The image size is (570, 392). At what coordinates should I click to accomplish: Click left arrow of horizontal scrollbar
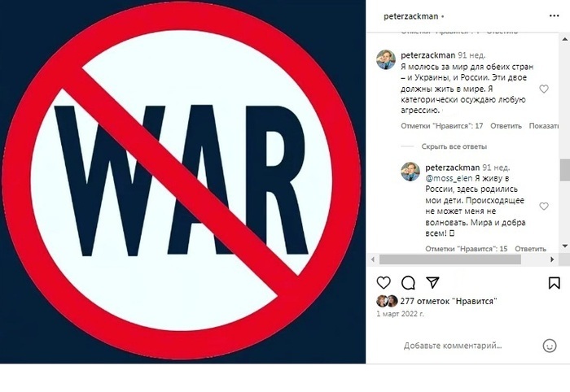click(373, 259)
